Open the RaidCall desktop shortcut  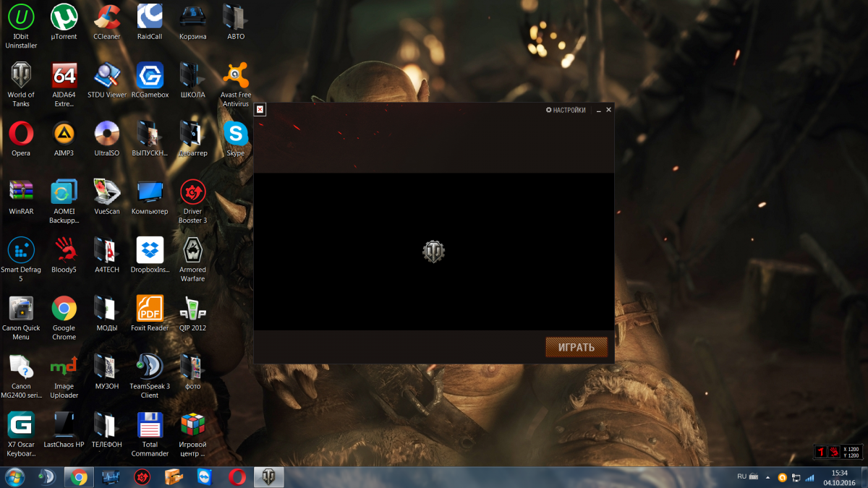tap(150, 22)
